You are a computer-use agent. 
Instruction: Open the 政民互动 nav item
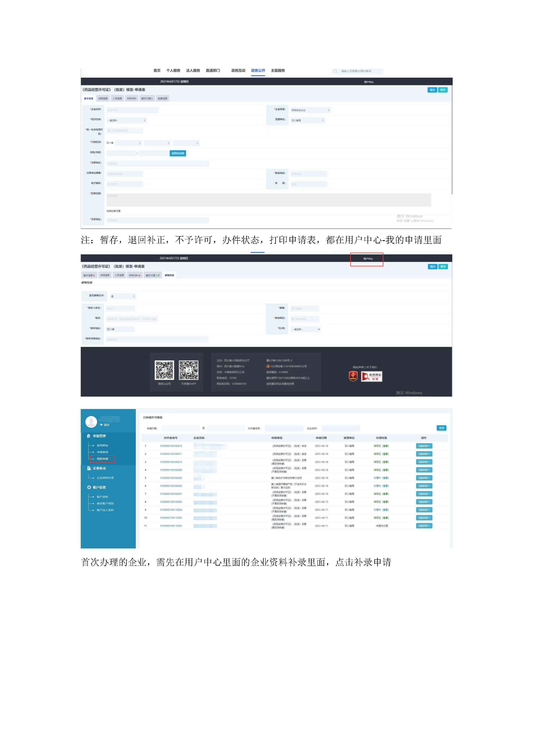238,70
